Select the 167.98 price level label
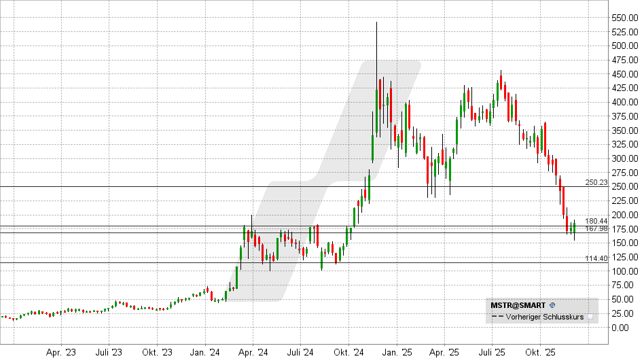This screenshot has height=363, width=644. click(596, 228)
